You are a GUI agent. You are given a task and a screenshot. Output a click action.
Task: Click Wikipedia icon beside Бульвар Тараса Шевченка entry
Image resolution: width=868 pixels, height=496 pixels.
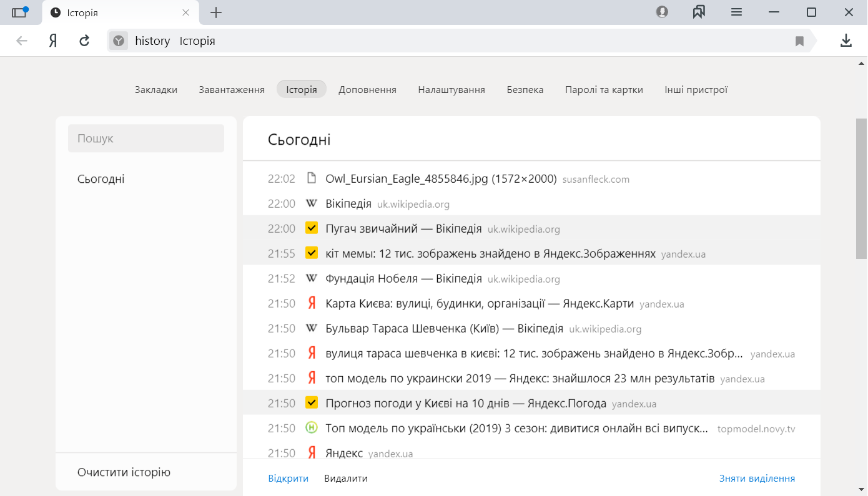(312, 328)
